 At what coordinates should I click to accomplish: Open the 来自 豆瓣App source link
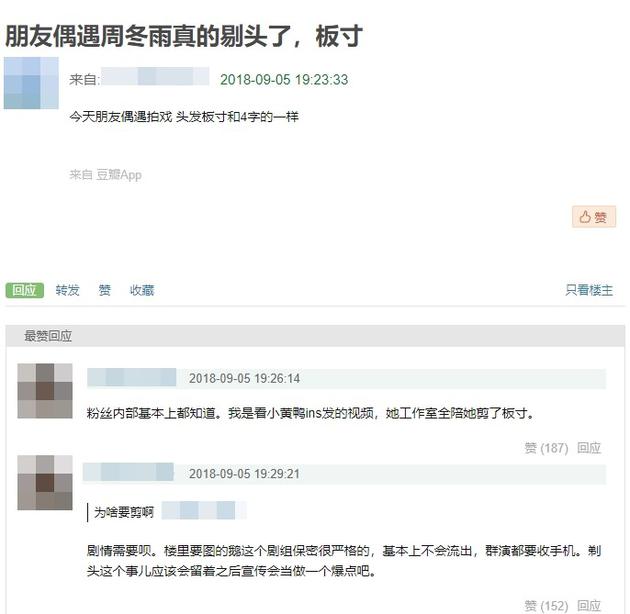pyautogui.click(x=105, y=175)
